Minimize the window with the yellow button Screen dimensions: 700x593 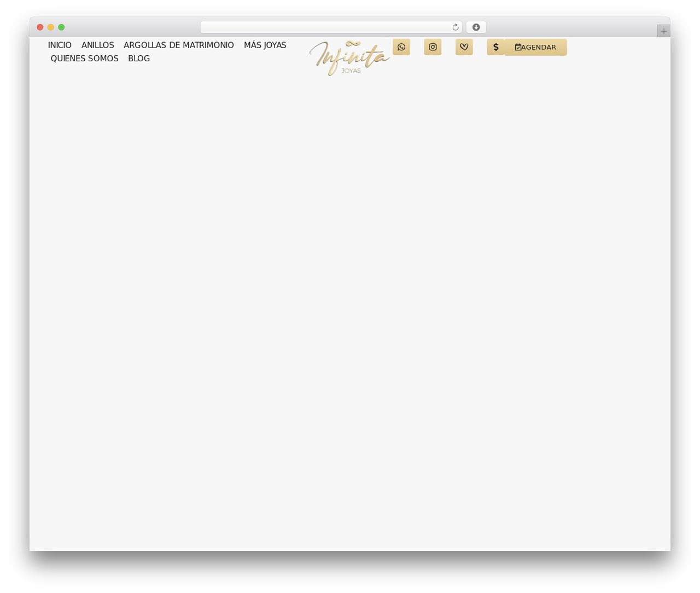point(51,27)
